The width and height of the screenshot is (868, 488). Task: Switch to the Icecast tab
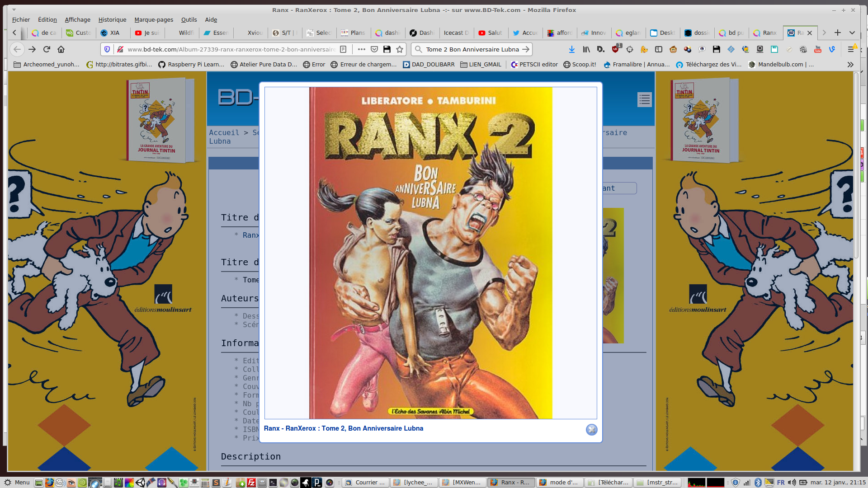click(x=456, y=33)
